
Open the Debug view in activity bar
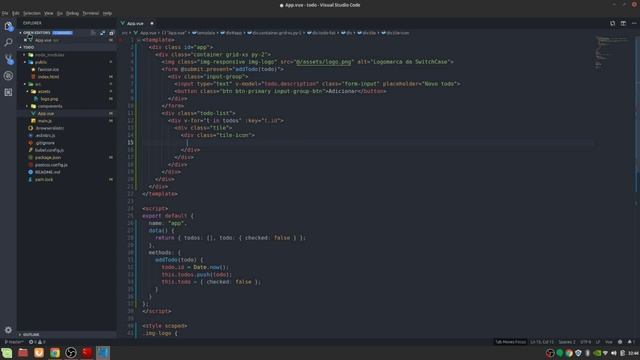pos(8,76)
